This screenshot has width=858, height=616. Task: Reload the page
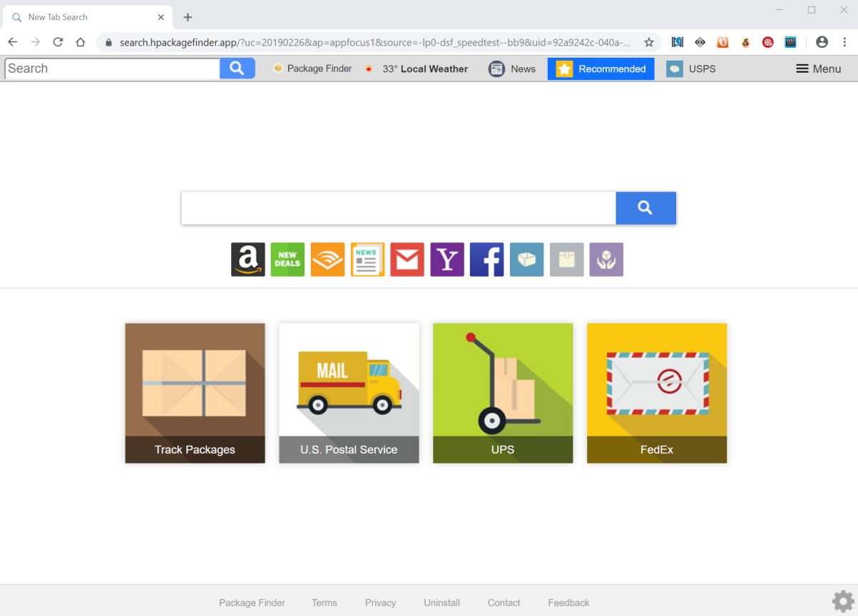coord(58,42)
